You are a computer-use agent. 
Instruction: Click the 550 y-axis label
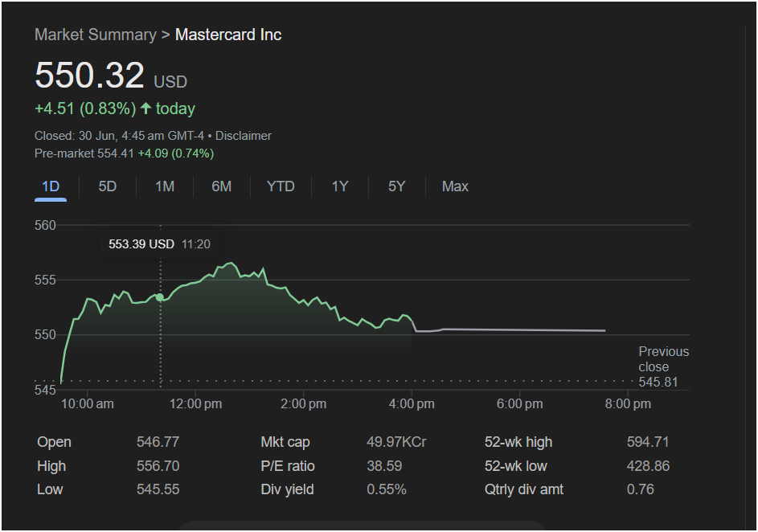pos(45,335)
